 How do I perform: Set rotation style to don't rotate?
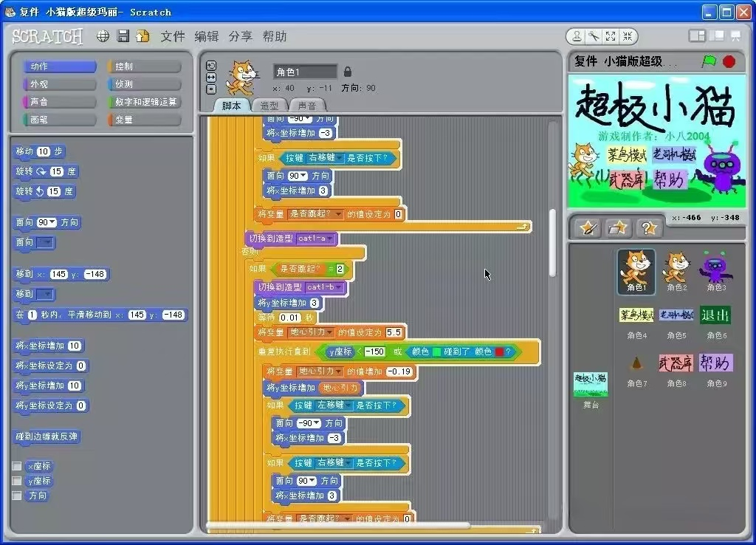click(x=211, y=89)
